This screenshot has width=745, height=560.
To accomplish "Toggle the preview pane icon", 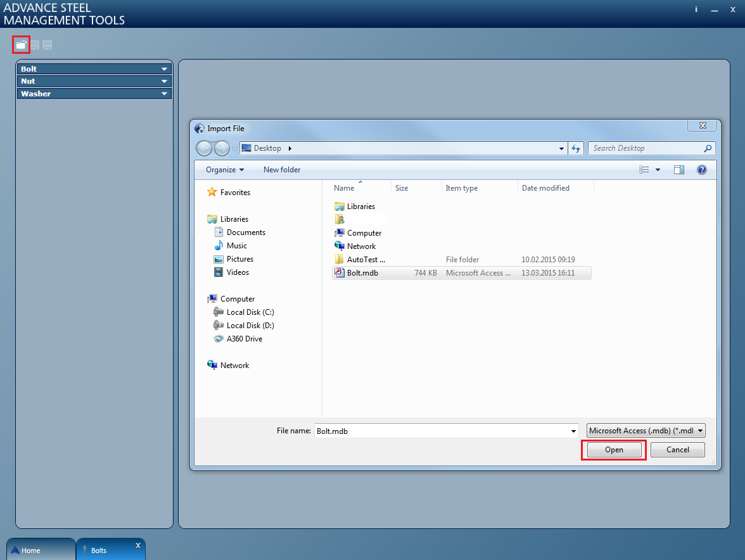I will [x=679, y=170].
